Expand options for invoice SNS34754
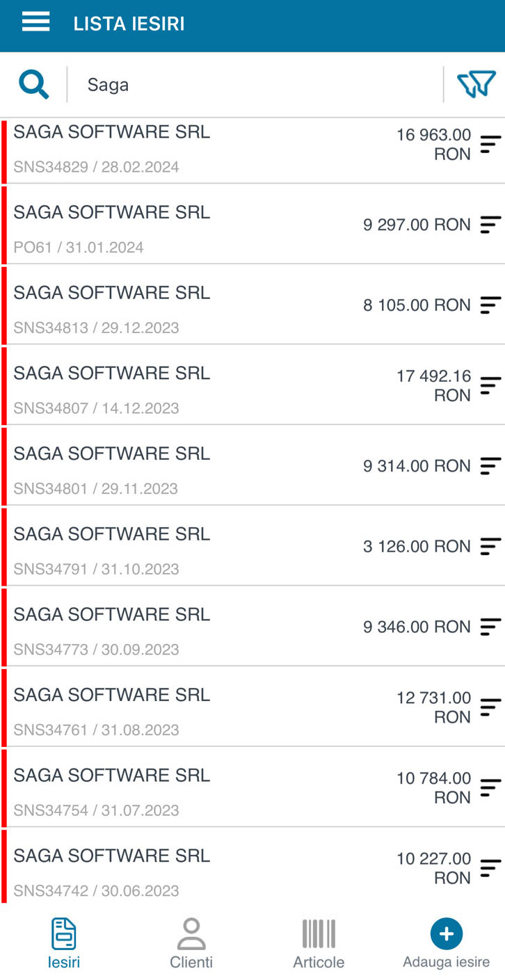Screen dimensions: 505x980 490,787
